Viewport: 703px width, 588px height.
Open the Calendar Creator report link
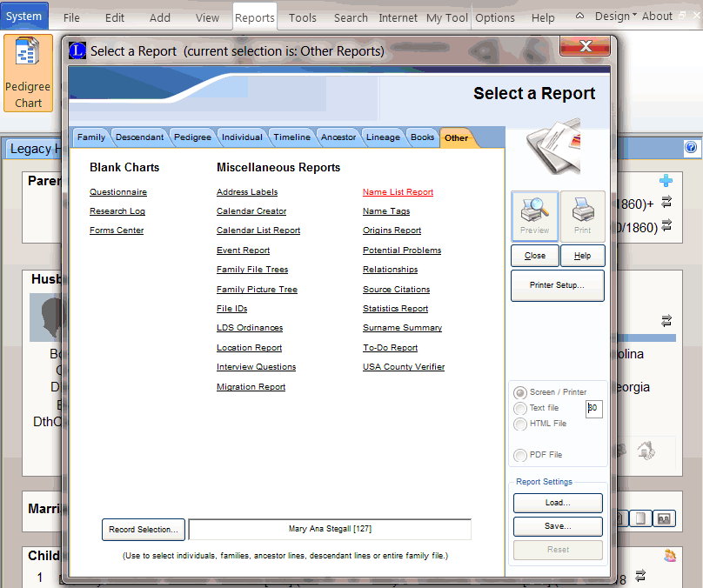251,211
